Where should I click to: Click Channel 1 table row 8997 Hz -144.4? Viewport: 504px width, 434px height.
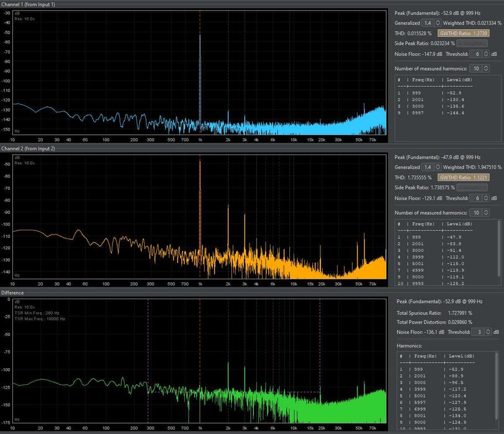[x=431, y=113]
